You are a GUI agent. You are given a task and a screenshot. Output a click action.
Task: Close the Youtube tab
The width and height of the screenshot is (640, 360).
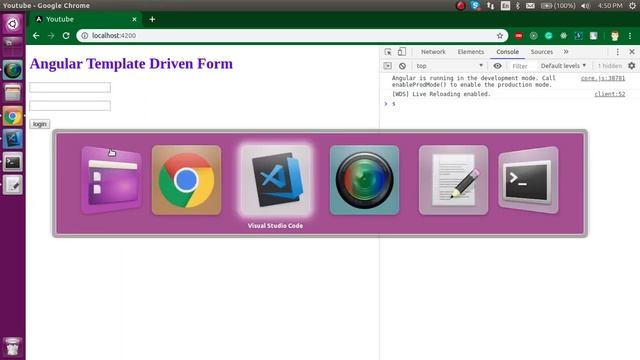pos(134,19)
